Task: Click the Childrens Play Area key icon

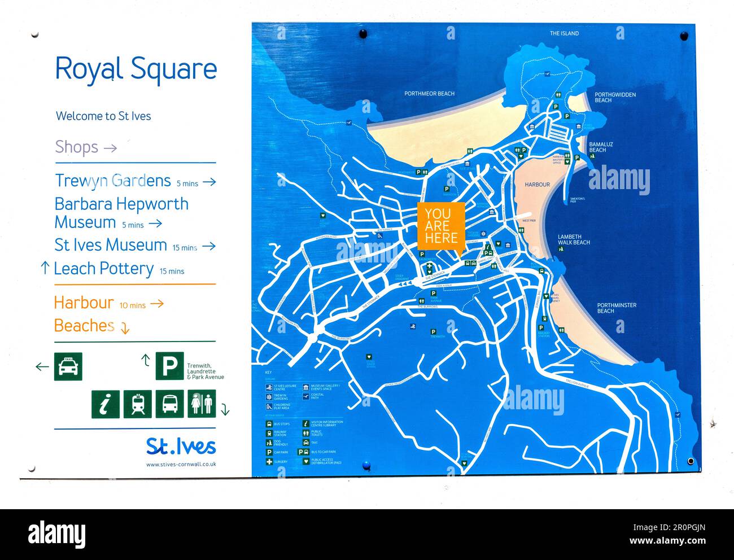Action: pos(269,406)
